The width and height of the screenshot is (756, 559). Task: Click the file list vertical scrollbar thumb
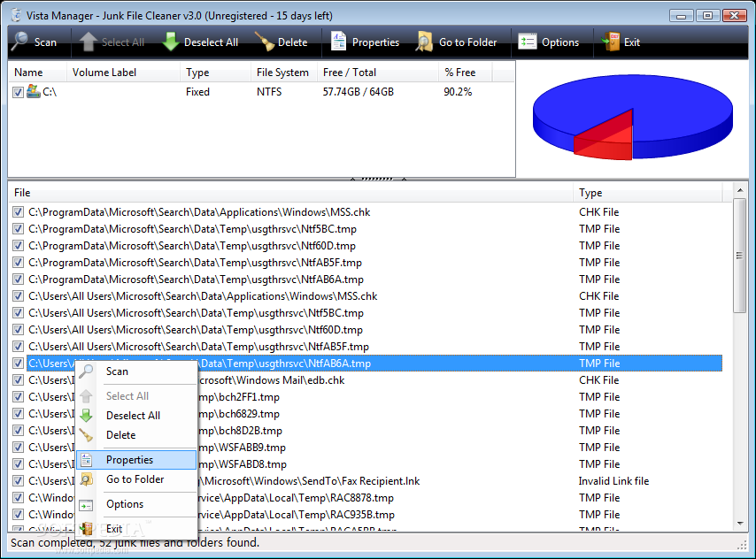739,256
